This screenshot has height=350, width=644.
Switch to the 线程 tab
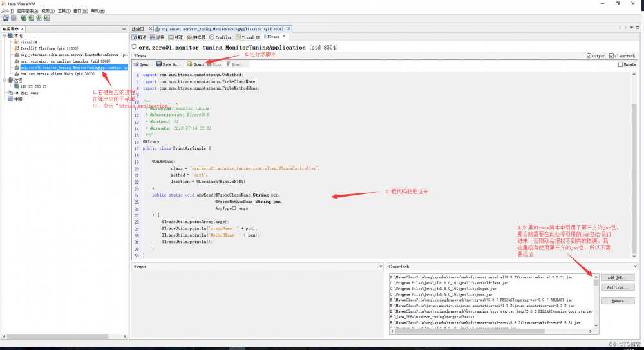[x=175, y=37]
